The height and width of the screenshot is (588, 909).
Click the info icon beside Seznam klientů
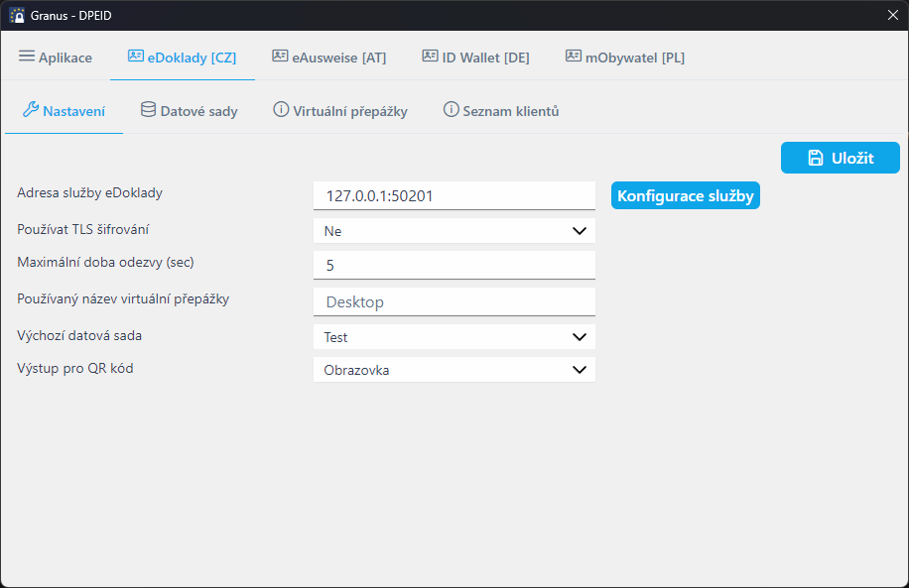pyautogui.click(x=451, y=110)
